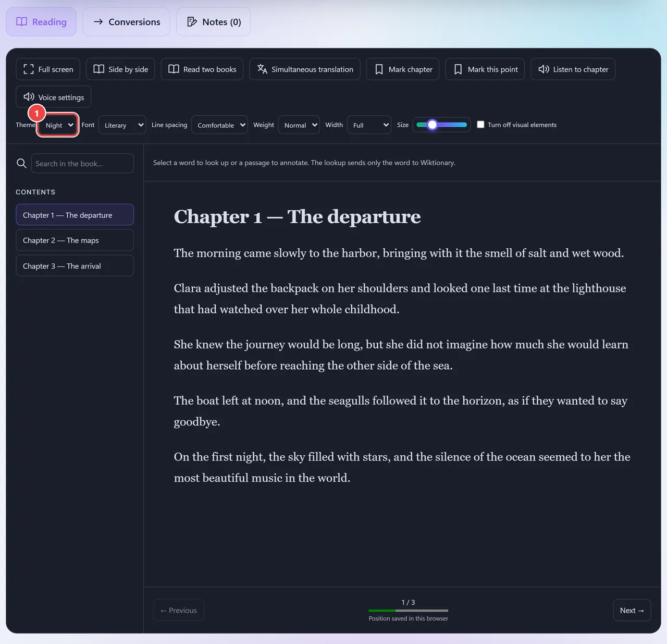The height and width of the screenshot is (644, 667).
Task: Open the Font dropdown set to Literary
Action: click(122, 125)
